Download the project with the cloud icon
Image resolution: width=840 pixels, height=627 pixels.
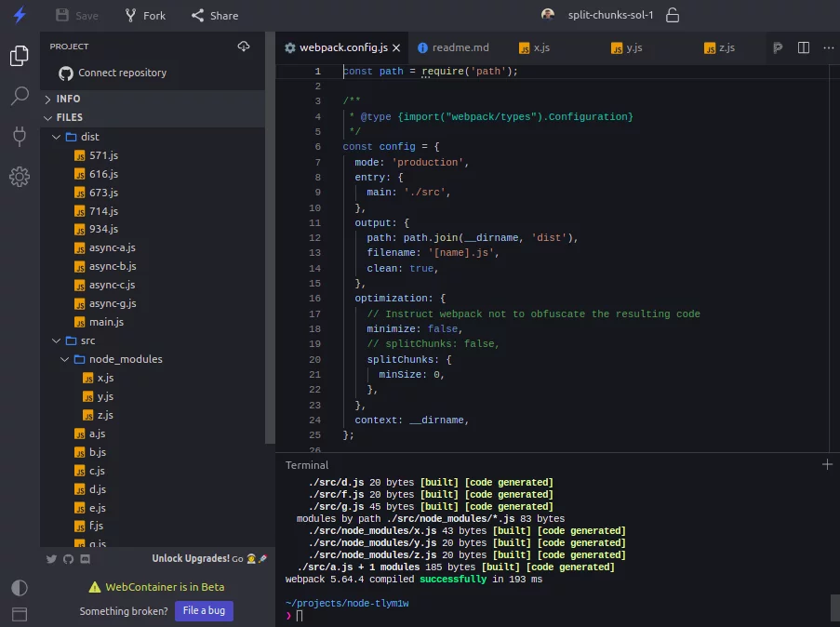pyautogui.click(x=244, y=46)
